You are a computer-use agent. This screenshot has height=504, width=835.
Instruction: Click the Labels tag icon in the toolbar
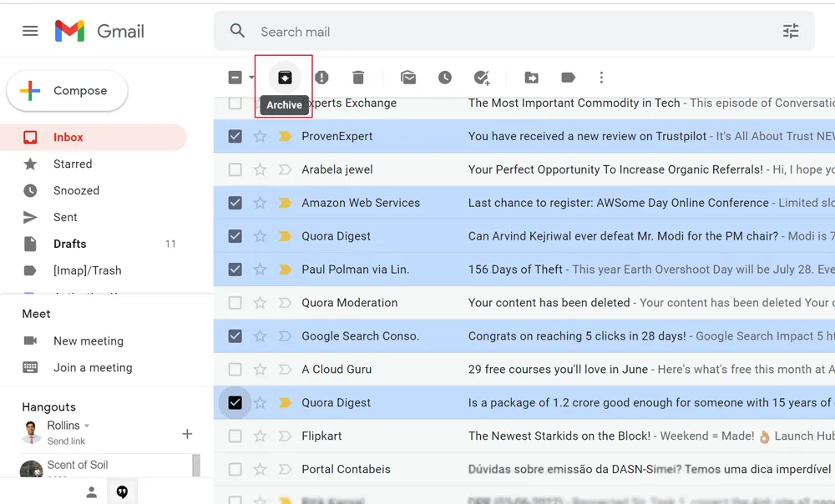[568, 78]
